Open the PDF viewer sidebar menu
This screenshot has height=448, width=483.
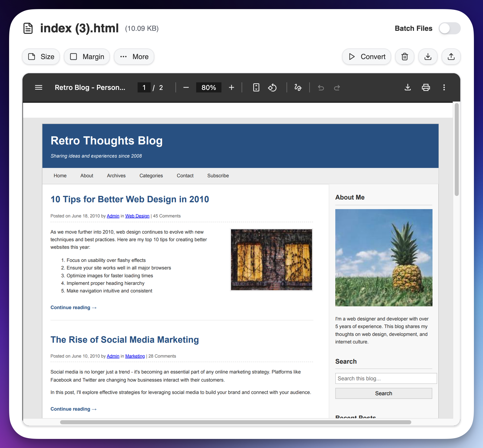[39, 88]
